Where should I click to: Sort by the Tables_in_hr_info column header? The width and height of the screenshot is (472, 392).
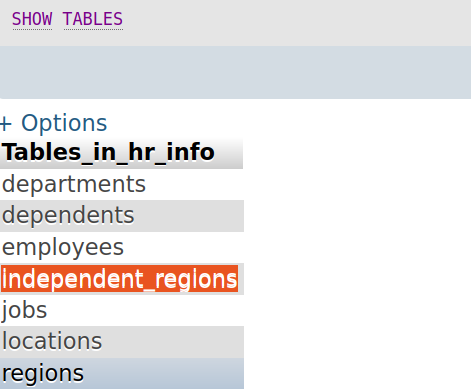pyautogui.click(x=108, y=152)
